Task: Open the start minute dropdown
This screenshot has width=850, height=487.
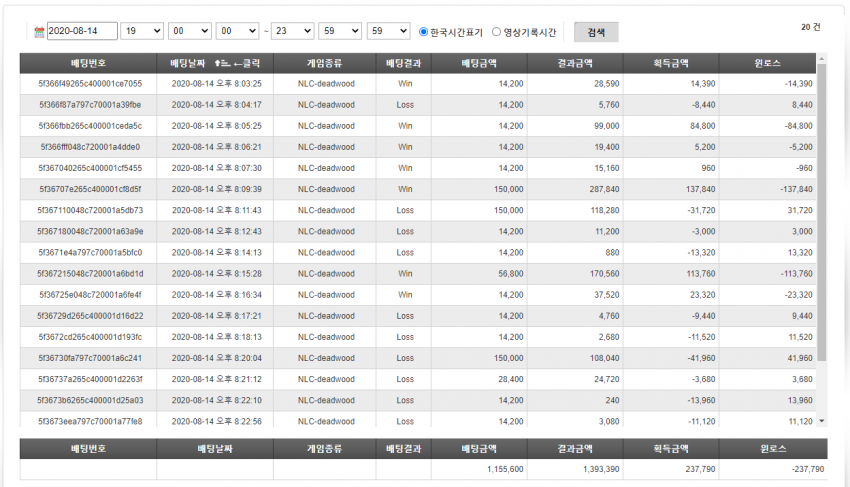Action: [189, 31]
